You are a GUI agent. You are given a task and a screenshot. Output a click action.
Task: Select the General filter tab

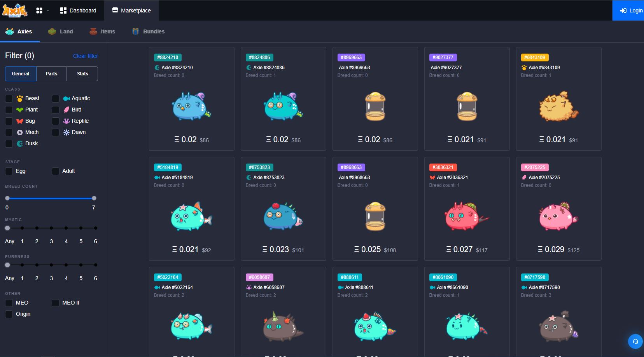point(21,74)
